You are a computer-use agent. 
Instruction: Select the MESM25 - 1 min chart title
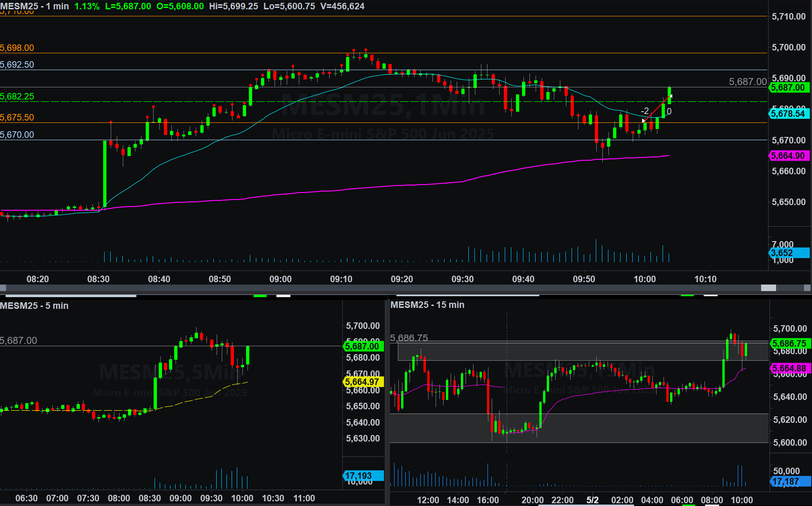tap(35, 7)
